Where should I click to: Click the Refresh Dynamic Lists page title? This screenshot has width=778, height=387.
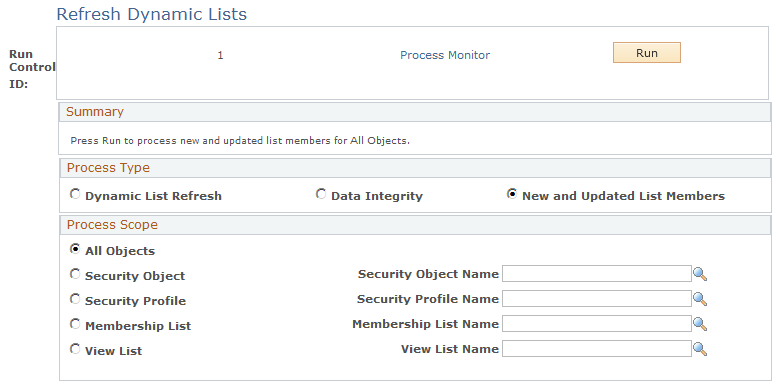click(x=151, y=14)
